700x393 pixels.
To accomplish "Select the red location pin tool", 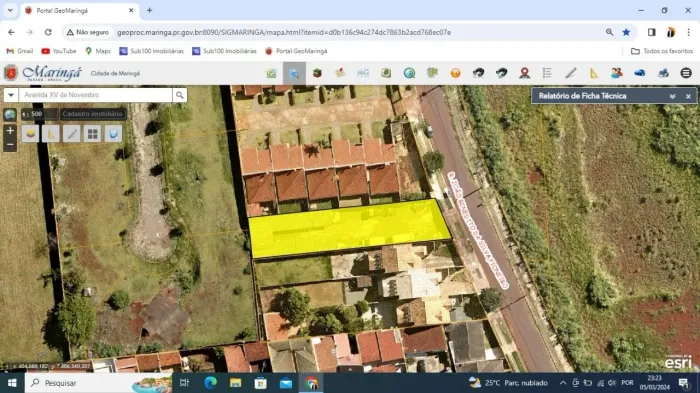I will [x=525, y=73].
